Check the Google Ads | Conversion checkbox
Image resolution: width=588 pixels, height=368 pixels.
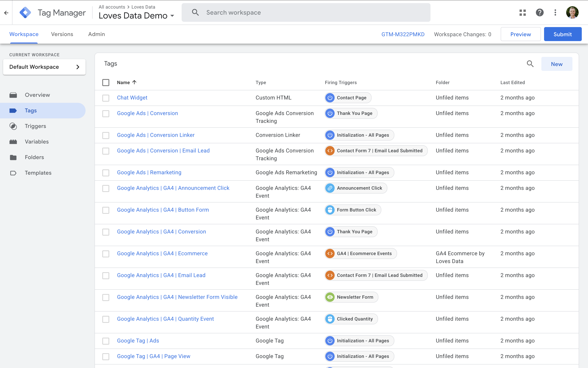pos(106,113)
